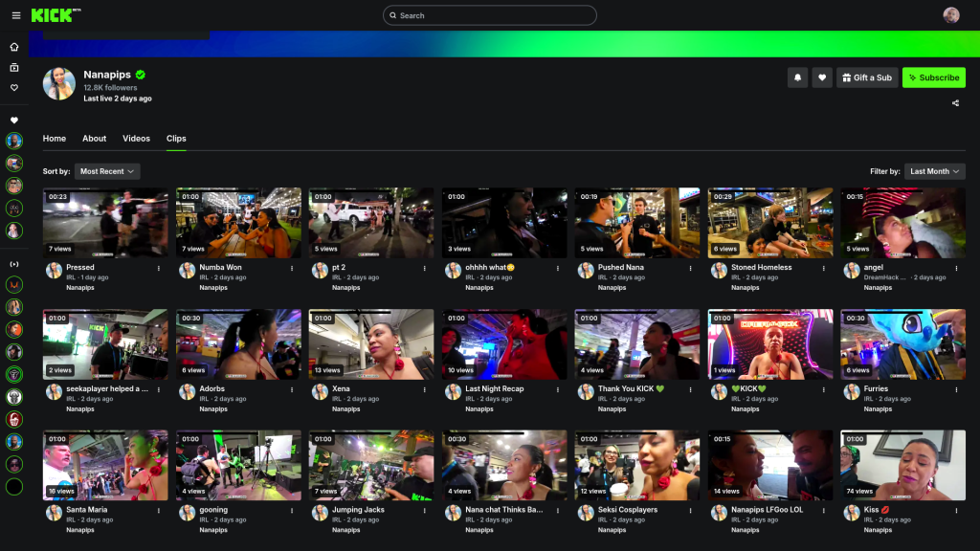Toggle follow using the heart button

pos(822,77)
